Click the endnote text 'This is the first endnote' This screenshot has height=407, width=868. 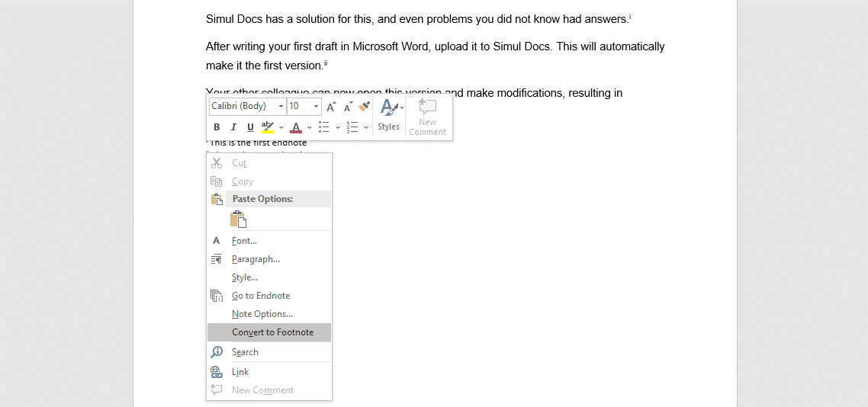pos(258,144)
